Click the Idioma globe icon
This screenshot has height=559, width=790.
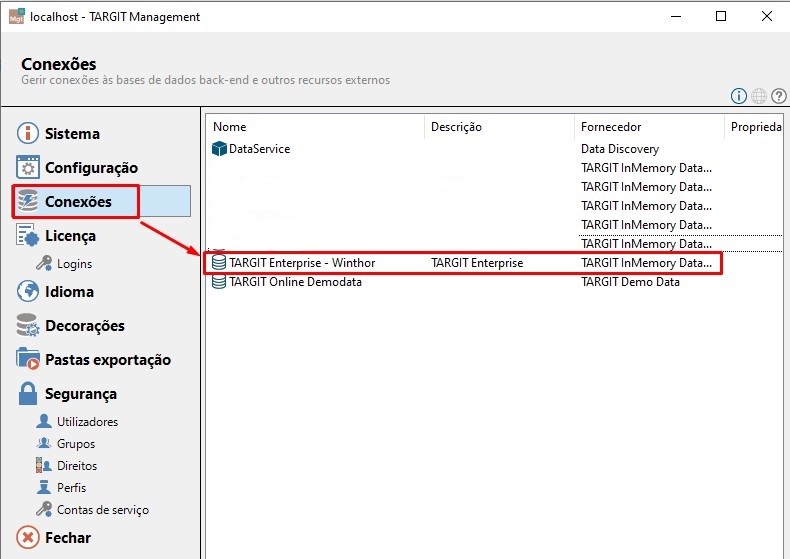click(28, 291)
